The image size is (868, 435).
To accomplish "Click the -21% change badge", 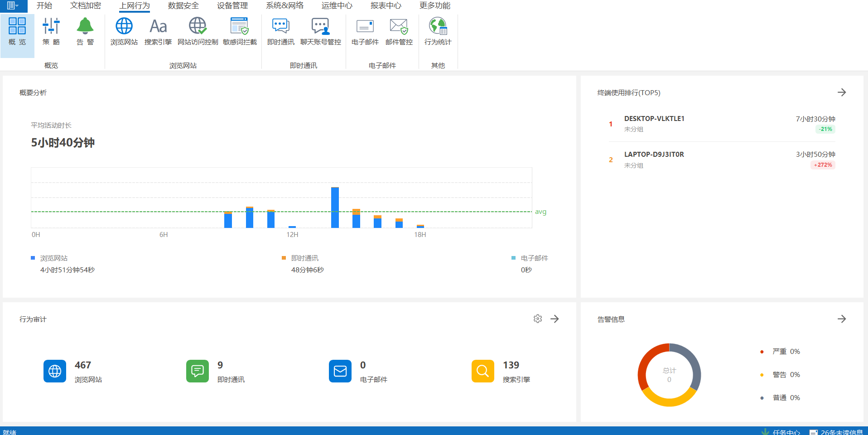I will 825,129.
